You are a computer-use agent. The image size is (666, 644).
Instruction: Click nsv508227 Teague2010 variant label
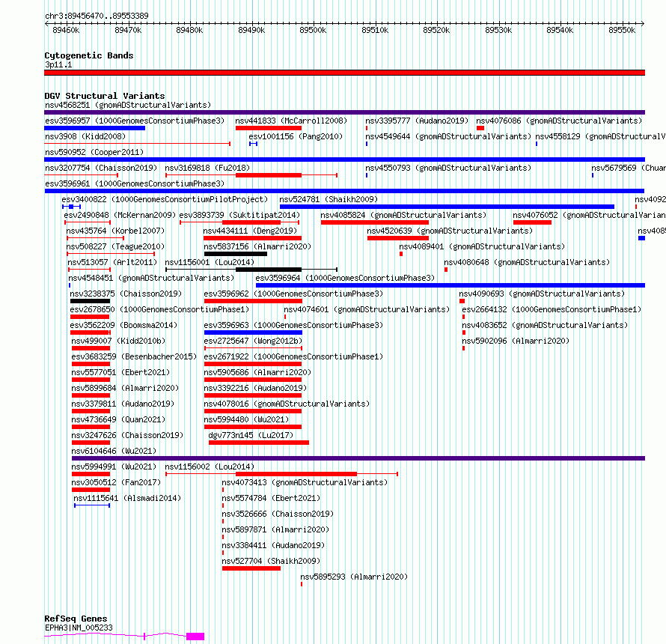click(115, 246)
